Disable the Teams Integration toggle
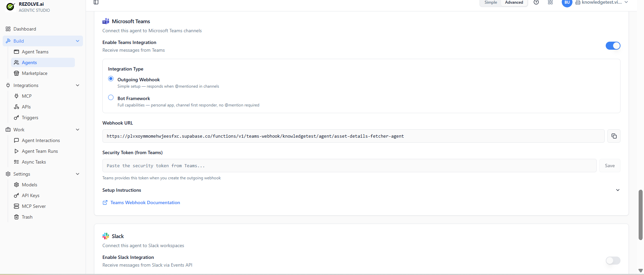This screenshot has width=644, height=275. click(x=613, y=46)
